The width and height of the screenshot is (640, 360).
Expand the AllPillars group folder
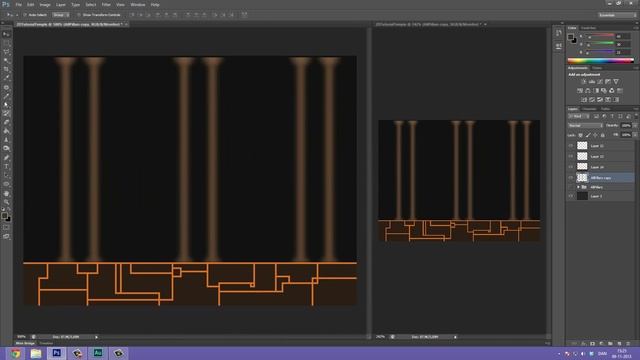click(x=578, y=187)
